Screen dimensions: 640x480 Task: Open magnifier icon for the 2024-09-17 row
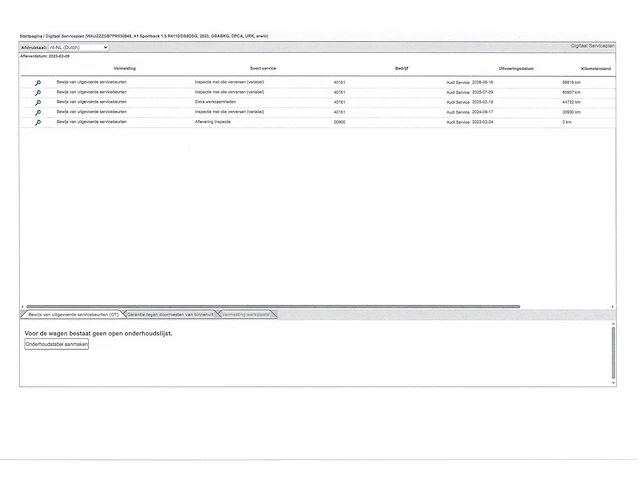[38, 113]
